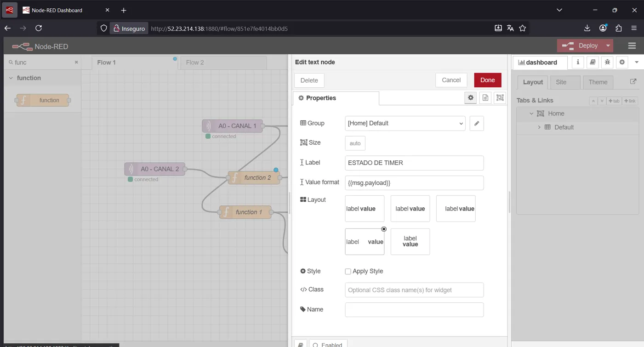Open the Deploy options dropdown arrow
644x347 pixels.
coord(608,46)
